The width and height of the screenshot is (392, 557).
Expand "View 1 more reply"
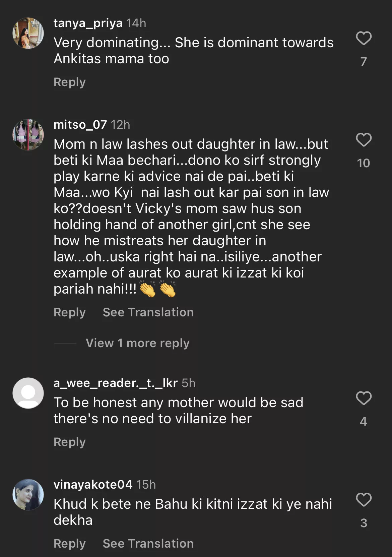pyautogui.click(x=137, y=343)
